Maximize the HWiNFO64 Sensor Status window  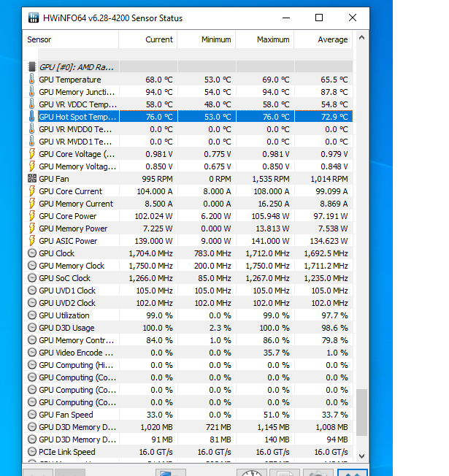pyautogui.click(x=319, y=18)
